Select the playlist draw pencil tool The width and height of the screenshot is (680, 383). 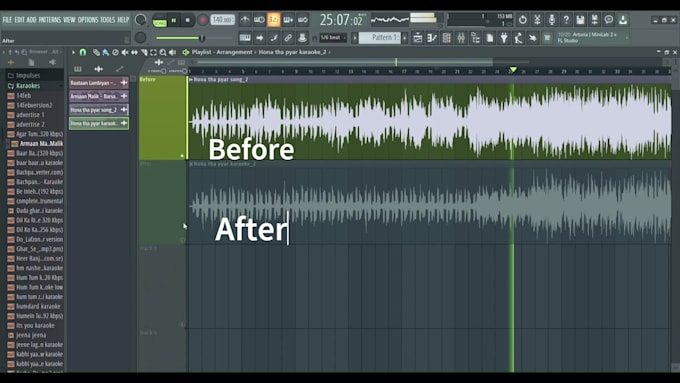pos(96,52)
